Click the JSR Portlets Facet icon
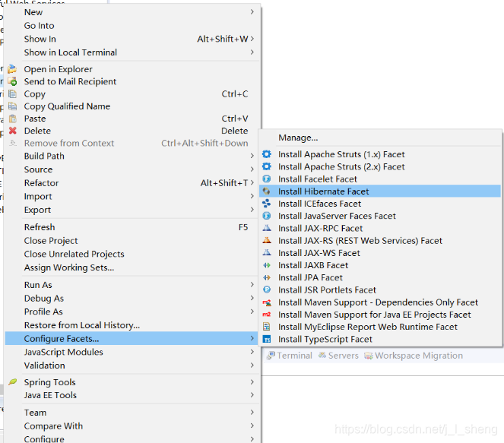504x443 pixels. [x=267, y=290]
